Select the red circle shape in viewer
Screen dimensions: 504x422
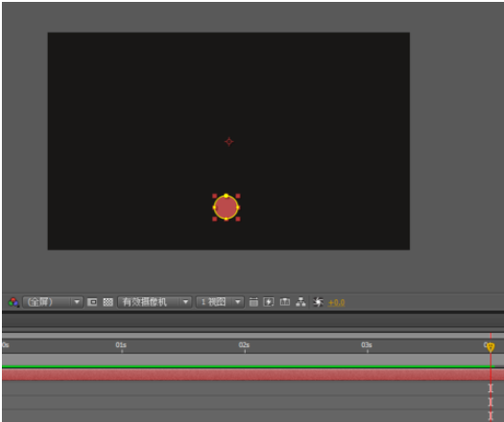[227, 207]
